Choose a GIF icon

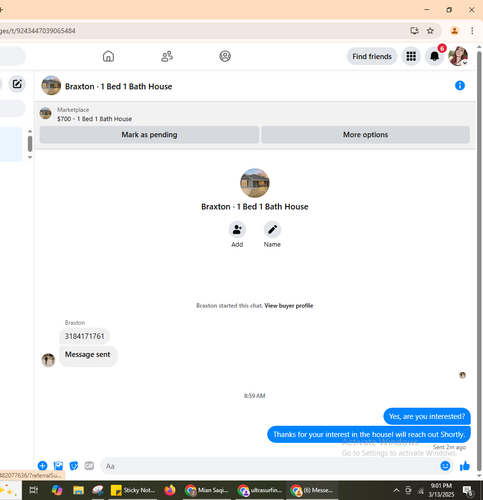click(89, 466)
